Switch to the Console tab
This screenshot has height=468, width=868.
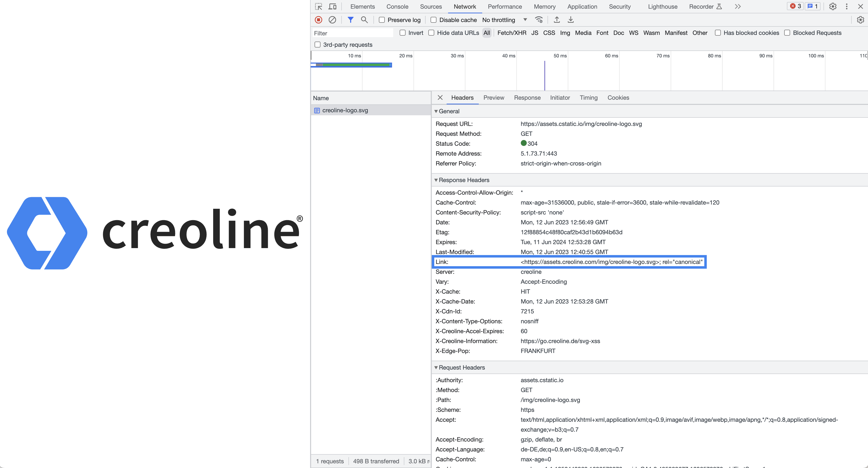(397, 6)
